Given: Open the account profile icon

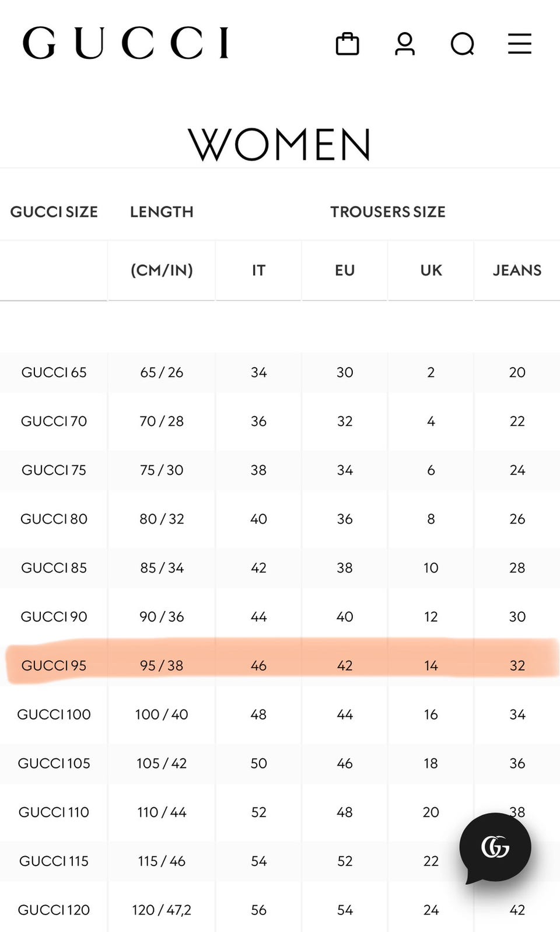Looking at the screenshot, I should tap(405, 44).
